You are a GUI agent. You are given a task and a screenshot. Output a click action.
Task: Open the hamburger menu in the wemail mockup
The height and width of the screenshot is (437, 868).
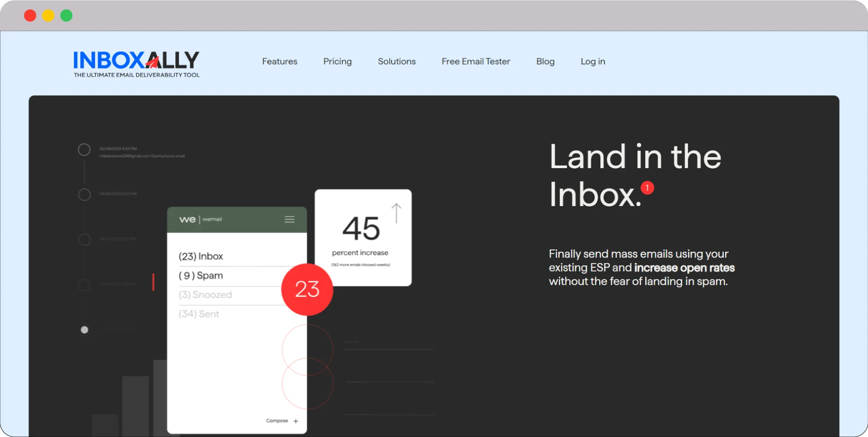point(290,219)
